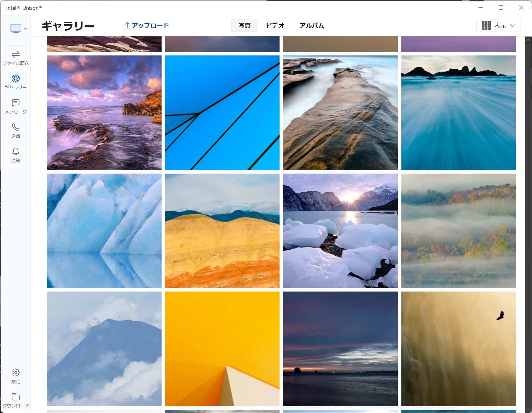Open the Calls (通話) phone icon

click(x=16, y=127)
